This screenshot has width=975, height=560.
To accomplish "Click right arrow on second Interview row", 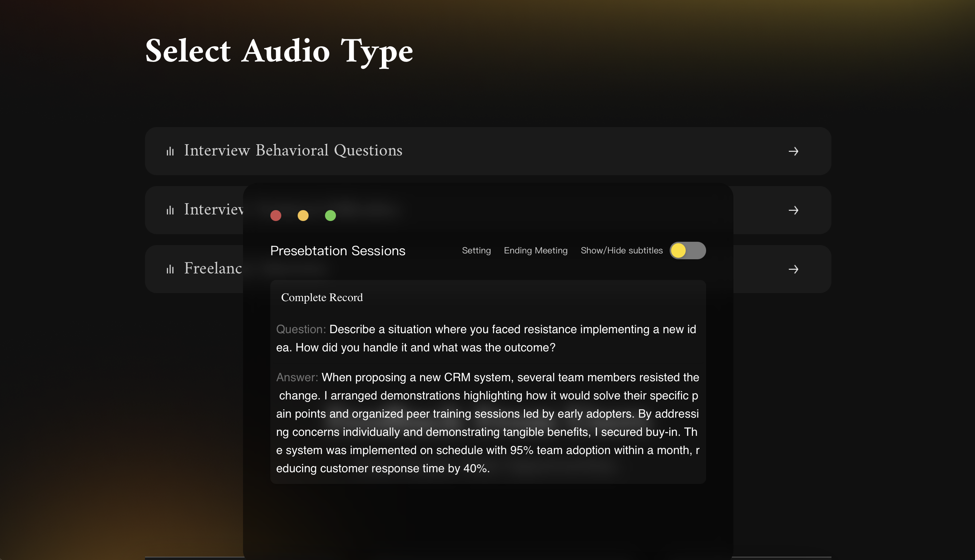I will tap(793, 210).
